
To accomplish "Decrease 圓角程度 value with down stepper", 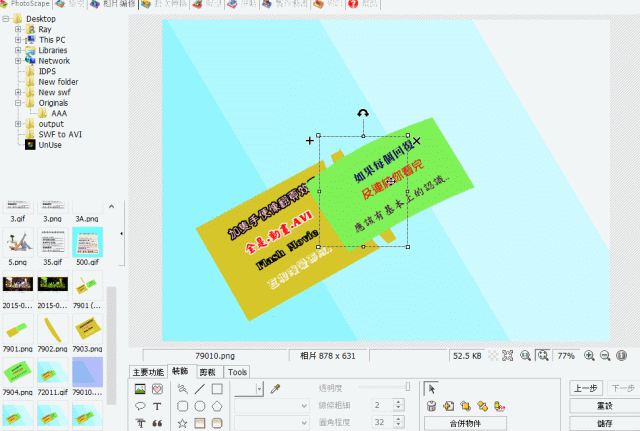I will [x=398, y=426].
